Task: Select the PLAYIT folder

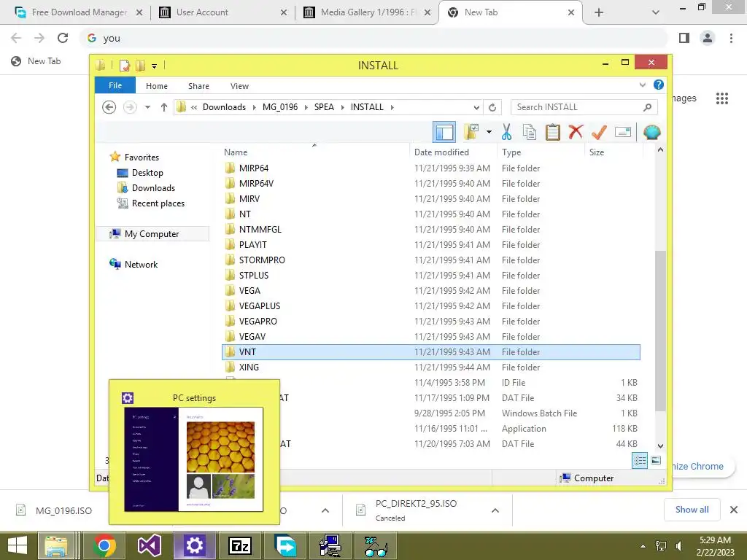Action: pyautogui.click(x=430, y=245)
